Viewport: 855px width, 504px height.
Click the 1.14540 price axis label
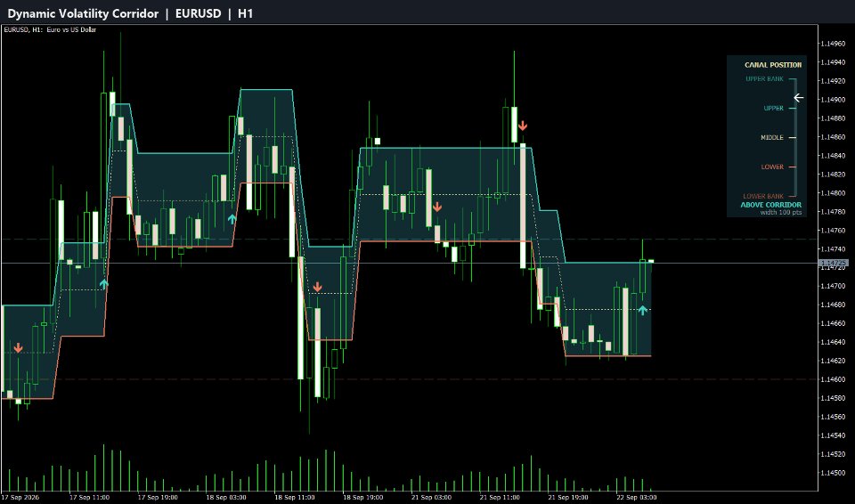pyautogui.click(x=832, y=435)
